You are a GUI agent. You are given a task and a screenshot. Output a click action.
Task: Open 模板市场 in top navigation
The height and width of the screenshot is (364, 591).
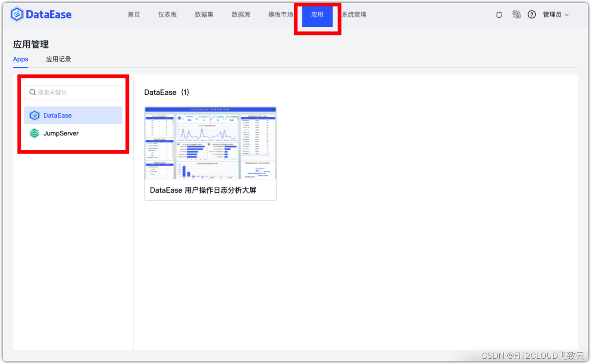pyautogui.click(x=281, y=15)
